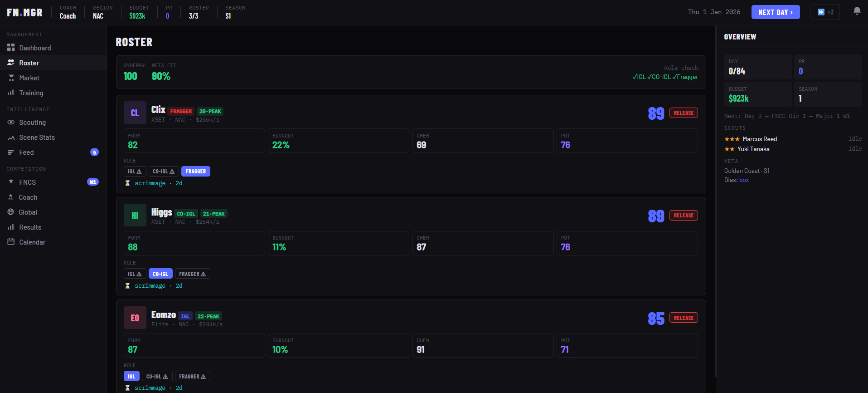The image size is (868, 393).
Task: Open Scouting eye icon
Action: tap(11, 123)
